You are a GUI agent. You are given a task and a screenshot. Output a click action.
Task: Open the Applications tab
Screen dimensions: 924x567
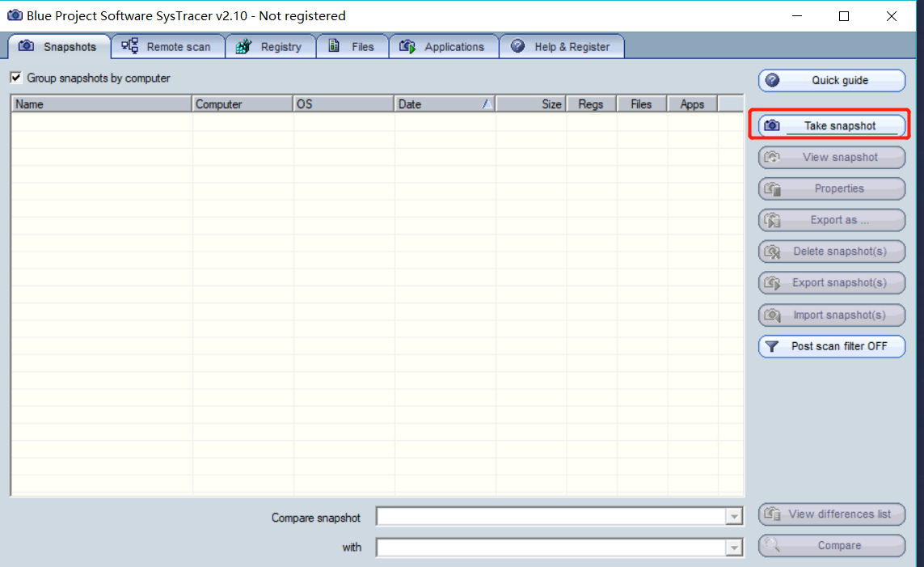coord(444,47)
